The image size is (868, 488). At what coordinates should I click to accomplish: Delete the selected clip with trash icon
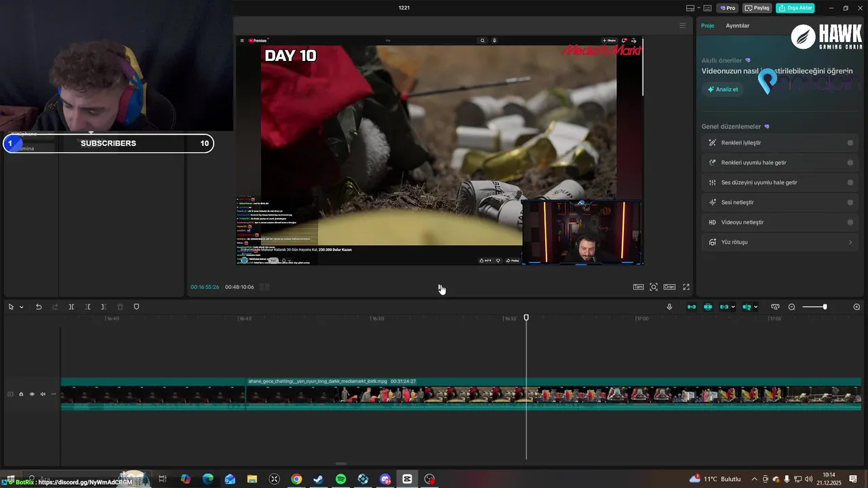pyautogui.click(x=120, y=307)
